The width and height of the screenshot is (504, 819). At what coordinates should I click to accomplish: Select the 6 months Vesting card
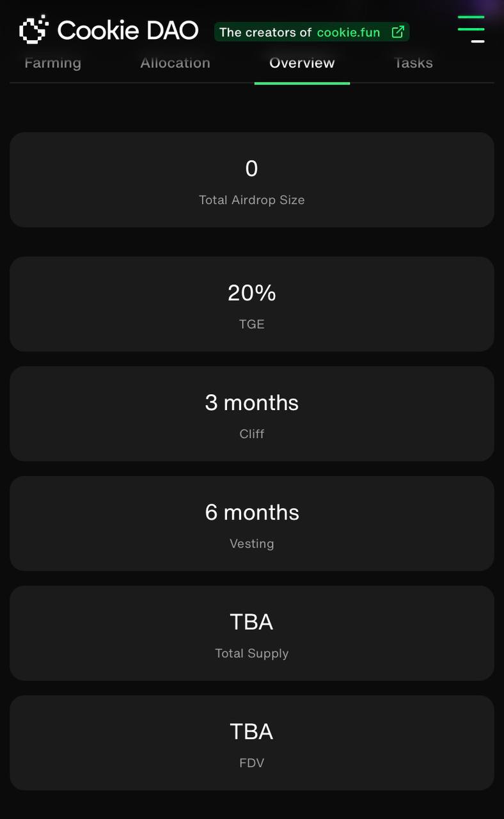pyautogui.click(x=252, y=523)
